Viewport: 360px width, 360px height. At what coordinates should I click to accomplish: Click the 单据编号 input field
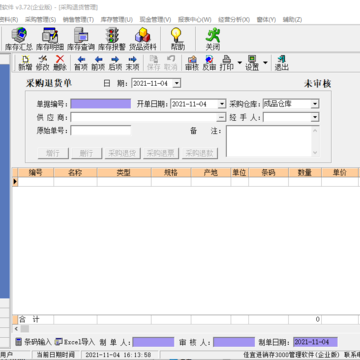pyautogui.click(x=101, y=104)
